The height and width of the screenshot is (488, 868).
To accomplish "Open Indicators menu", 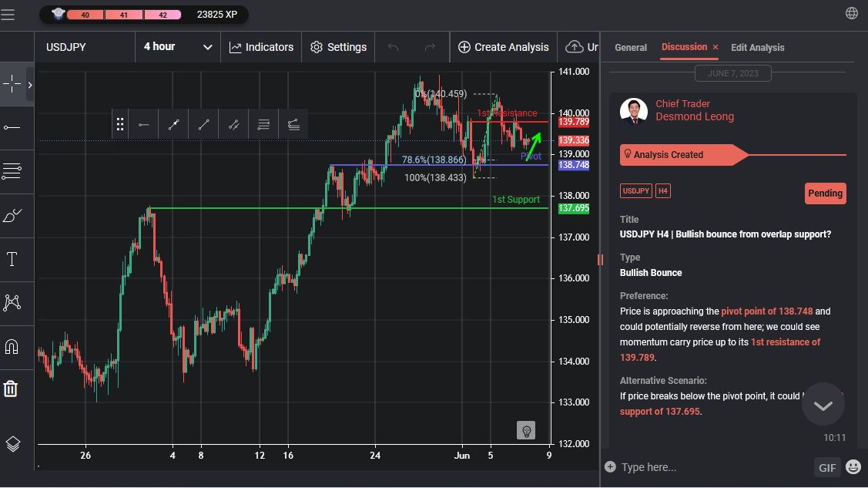I will click(261, 47).
